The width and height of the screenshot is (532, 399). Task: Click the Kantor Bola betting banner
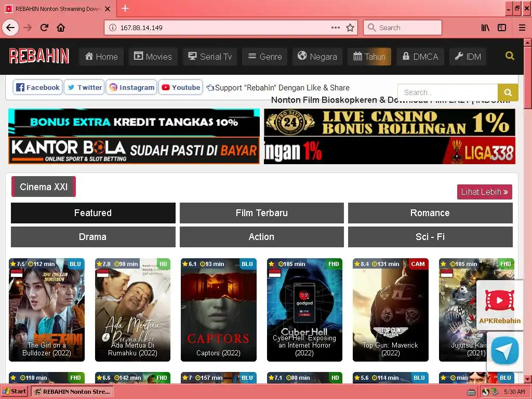point(134,150)
